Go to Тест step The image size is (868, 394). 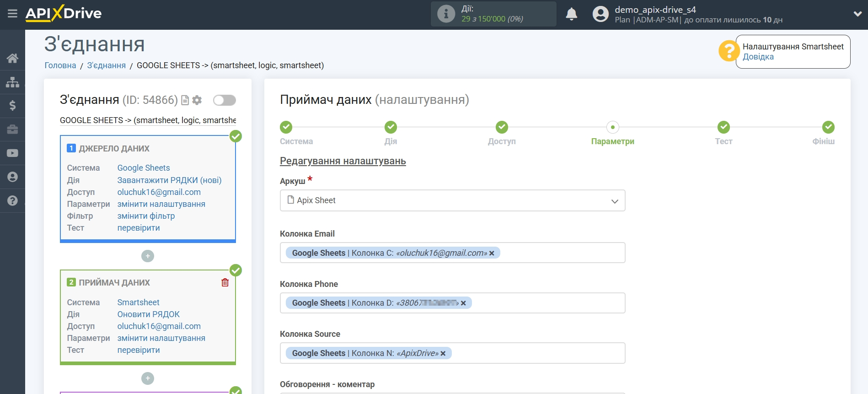tap(723, 127)
